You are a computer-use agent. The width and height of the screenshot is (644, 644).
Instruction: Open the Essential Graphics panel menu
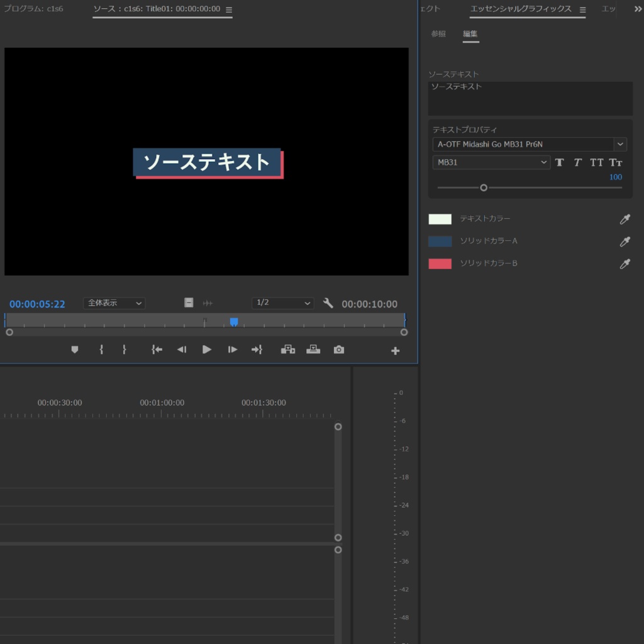point(582,9)
